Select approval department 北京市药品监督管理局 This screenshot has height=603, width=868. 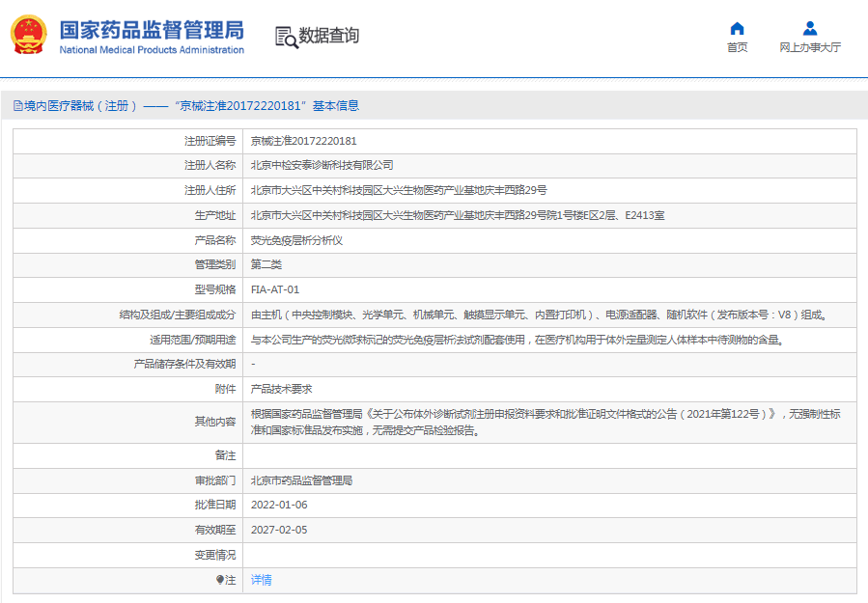point(301,480)
